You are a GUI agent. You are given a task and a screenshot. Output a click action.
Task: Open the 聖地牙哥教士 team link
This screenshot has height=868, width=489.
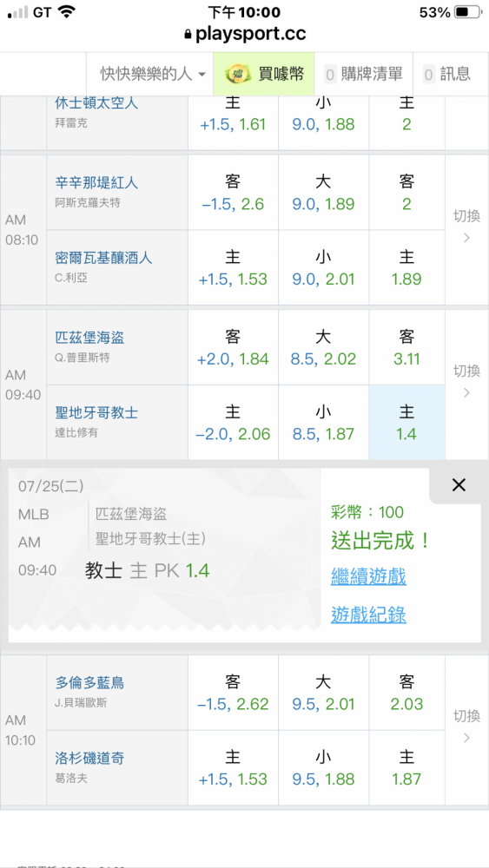click(97, 412)
